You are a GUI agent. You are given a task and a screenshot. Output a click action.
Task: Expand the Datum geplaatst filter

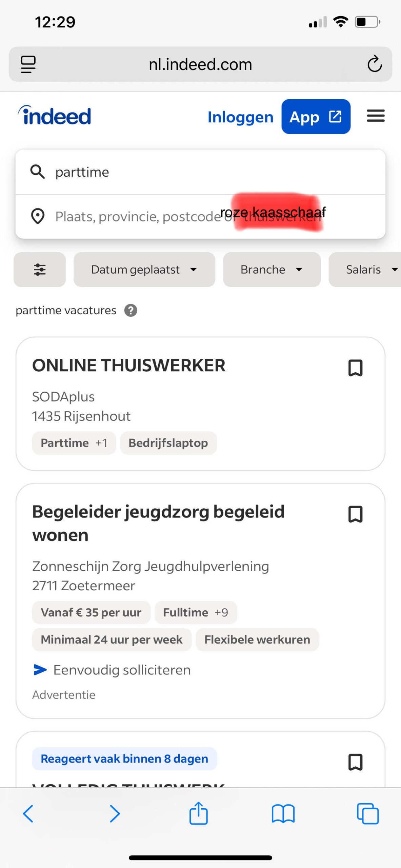click(144, 270)
